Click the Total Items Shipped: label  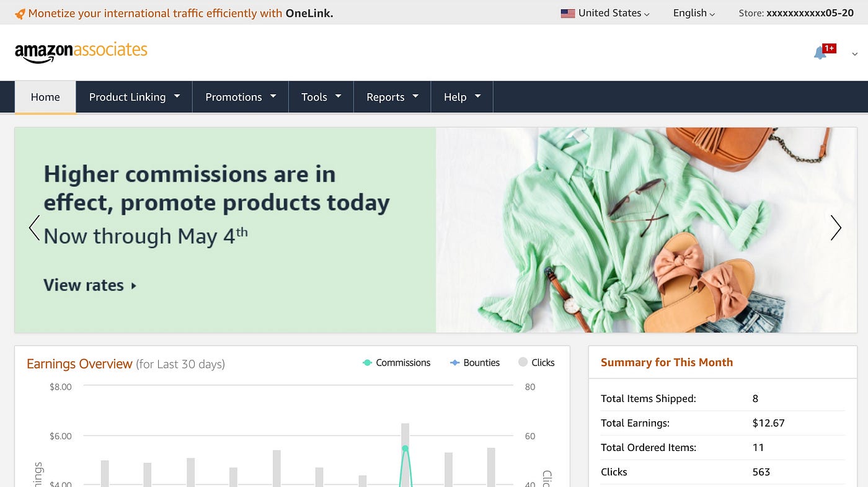pos(649,398)
